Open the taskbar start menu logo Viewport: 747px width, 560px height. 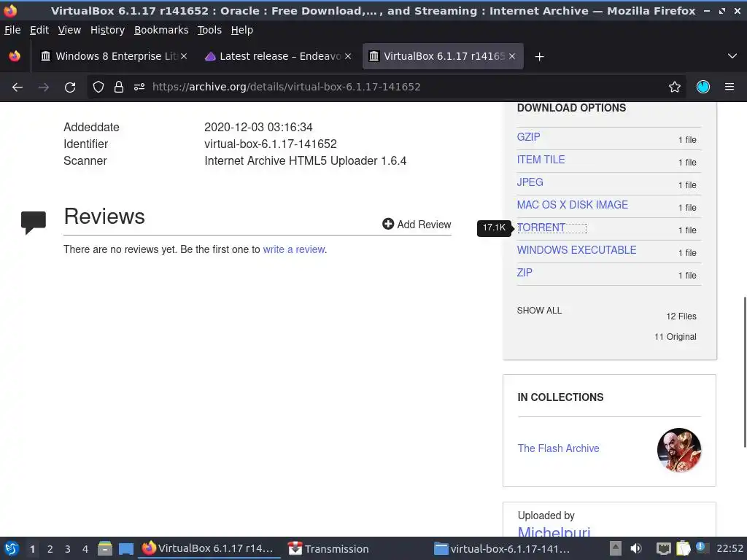(12, 549)
